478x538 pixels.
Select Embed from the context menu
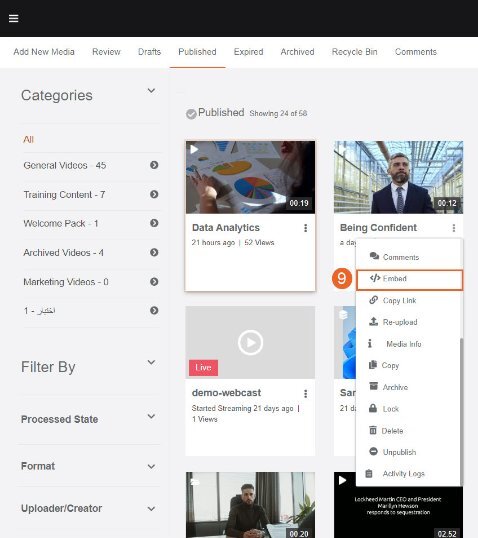click(x=410, y=280)
